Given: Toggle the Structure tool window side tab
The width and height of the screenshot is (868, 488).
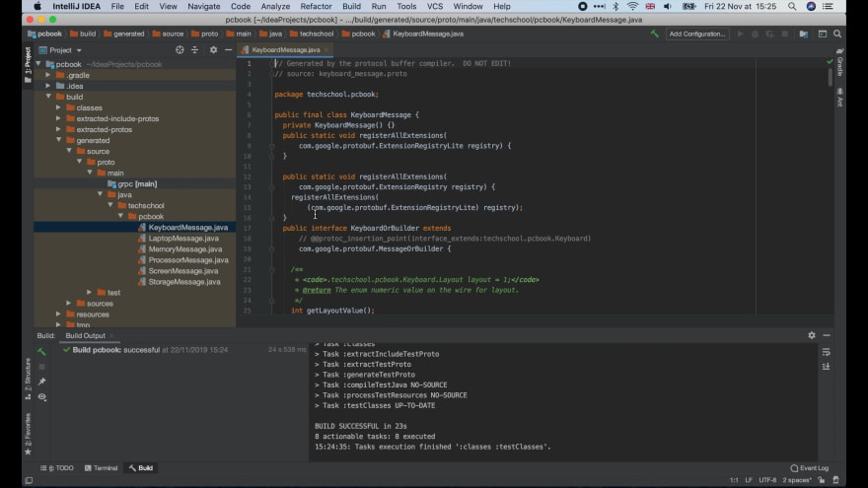Looking at the screenshot, I should 28,379.
